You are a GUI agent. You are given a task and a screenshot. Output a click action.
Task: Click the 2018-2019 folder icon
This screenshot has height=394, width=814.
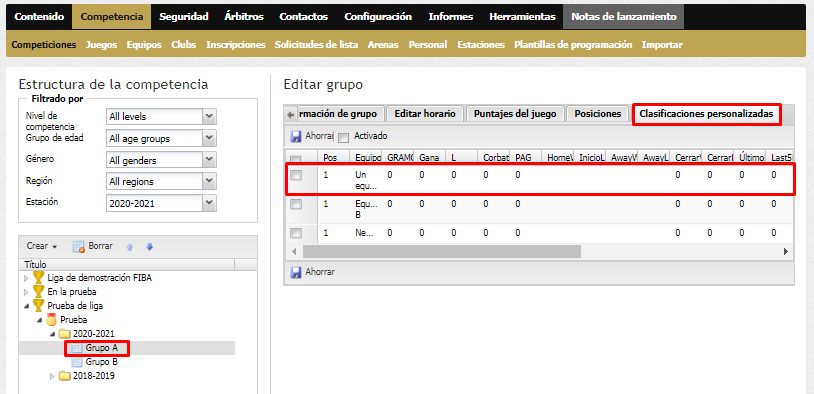pos(65,376)
